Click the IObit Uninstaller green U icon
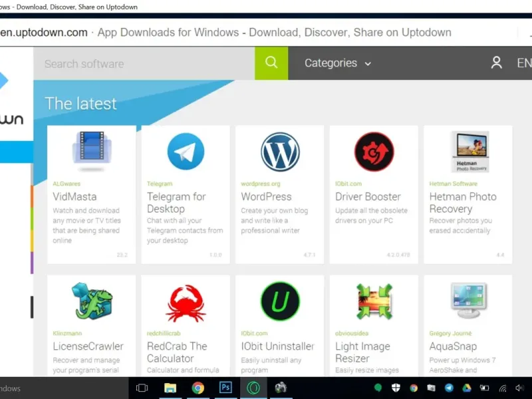The height and width of the screenshot is (399, 532). coord(280,301)
